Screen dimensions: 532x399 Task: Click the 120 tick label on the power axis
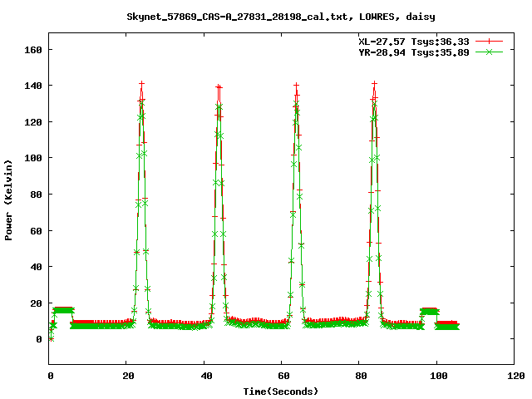coord(33,122)
